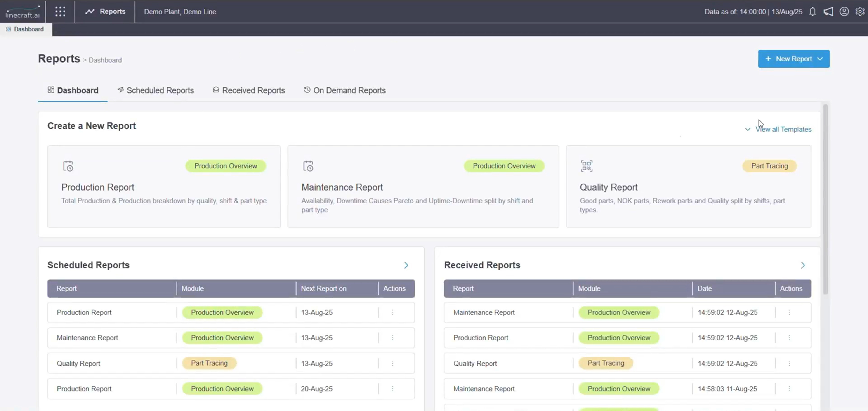This screenshot has height=411, width=868.
Task: Open the notifications bell icon
Action: click(812, 12)
